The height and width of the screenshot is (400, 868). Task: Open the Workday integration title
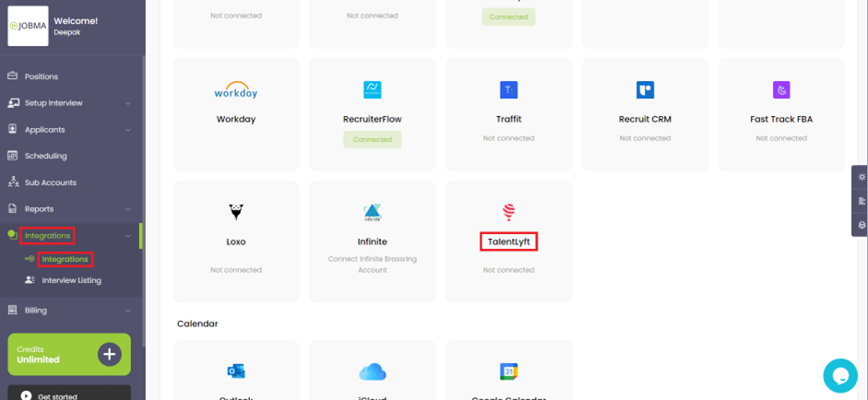click(x=236, y=119)
